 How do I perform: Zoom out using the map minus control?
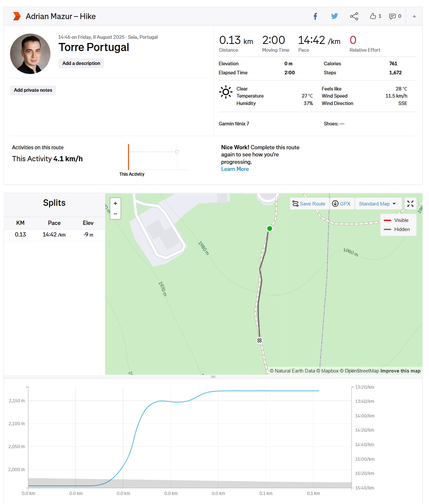click(115, 214)
